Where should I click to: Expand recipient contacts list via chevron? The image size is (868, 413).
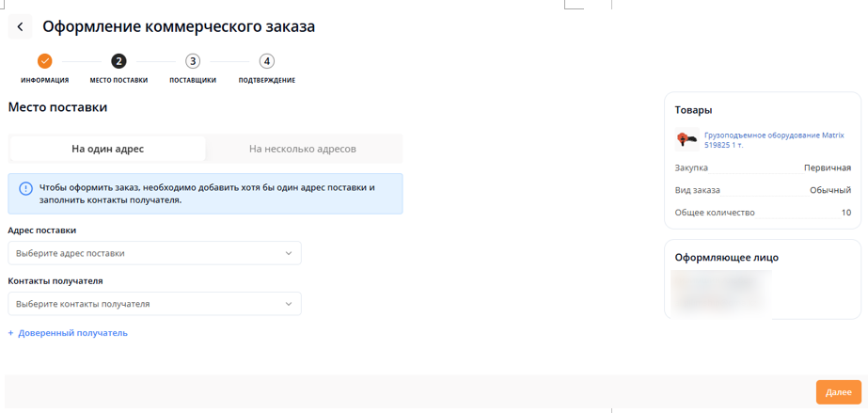pyautogui.click(x=289, y=304)
